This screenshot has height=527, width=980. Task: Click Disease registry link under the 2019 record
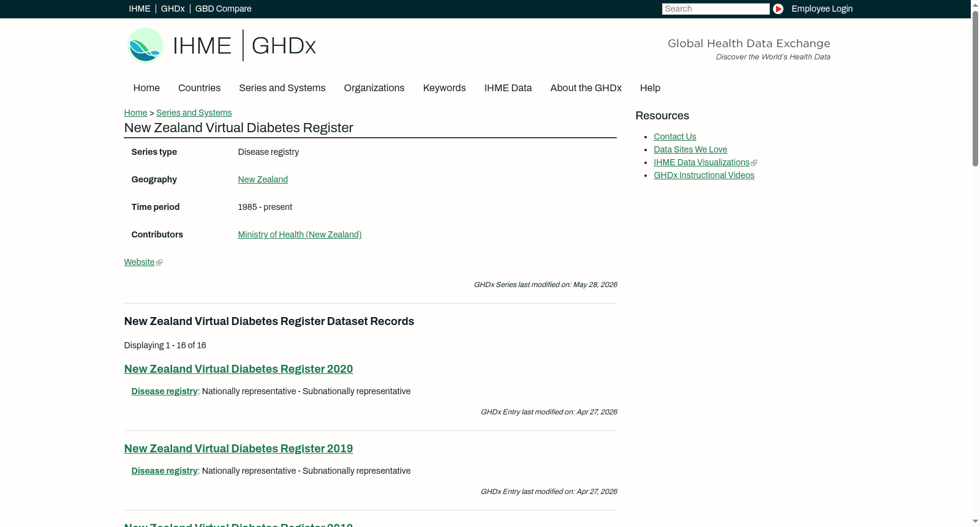(x=164, y=471)
